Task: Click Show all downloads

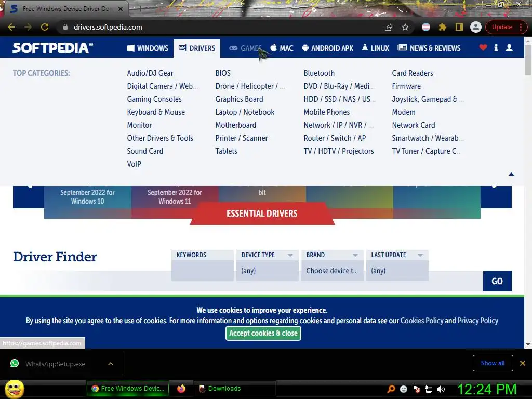Action: pyautogui.click(x=493, y=363)
